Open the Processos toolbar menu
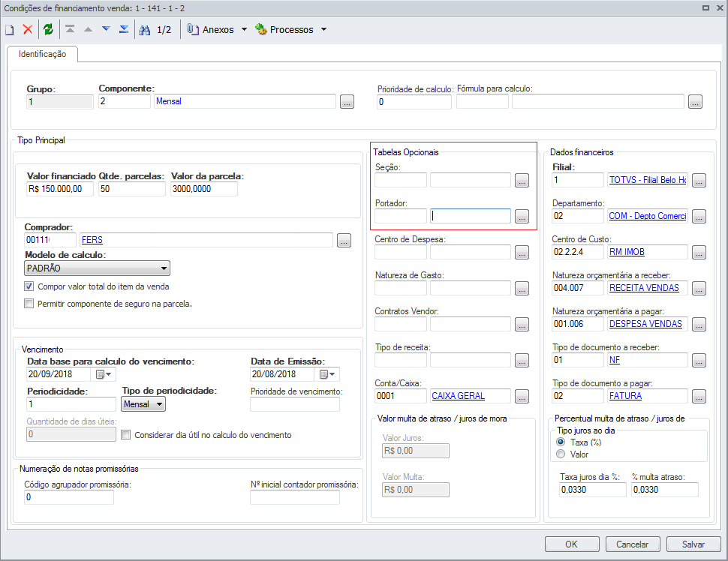The image size is (728, 561). (x=284, y=30)
